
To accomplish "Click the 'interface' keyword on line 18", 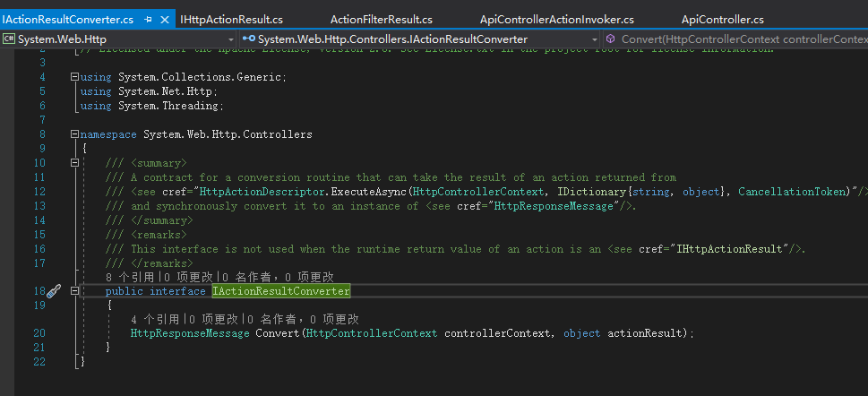I will pyautogui.click(x=177, y=291).
